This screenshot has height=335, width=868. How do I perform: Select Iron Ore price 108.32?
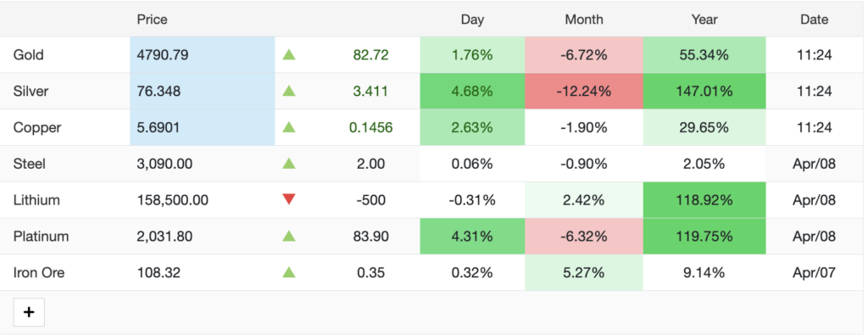click(x=159, y=272)
